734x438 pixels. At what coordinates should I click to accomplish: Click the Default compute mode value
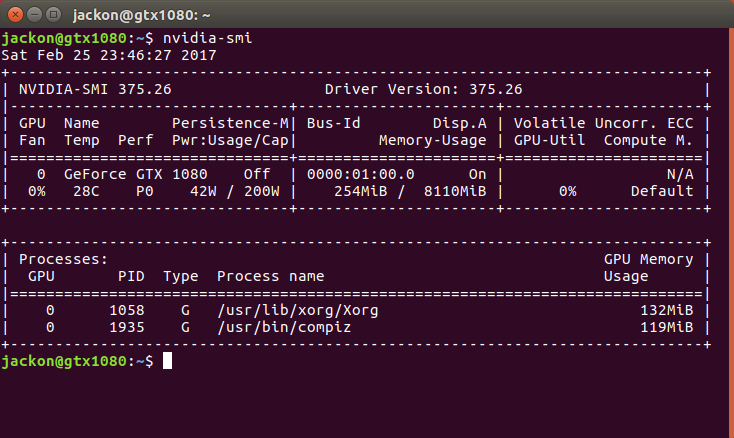point(662,191)
